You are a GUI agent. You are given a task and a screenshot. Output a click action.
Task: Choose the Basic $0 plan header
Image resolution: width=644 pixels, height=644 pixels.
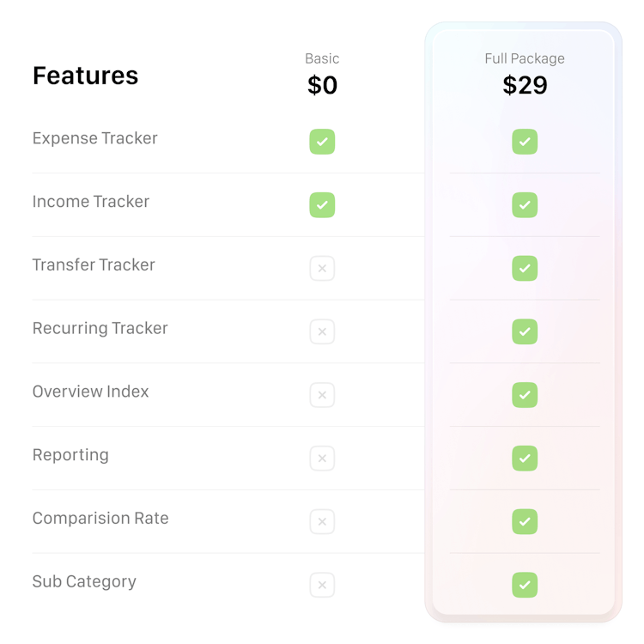tap(322, 75)
